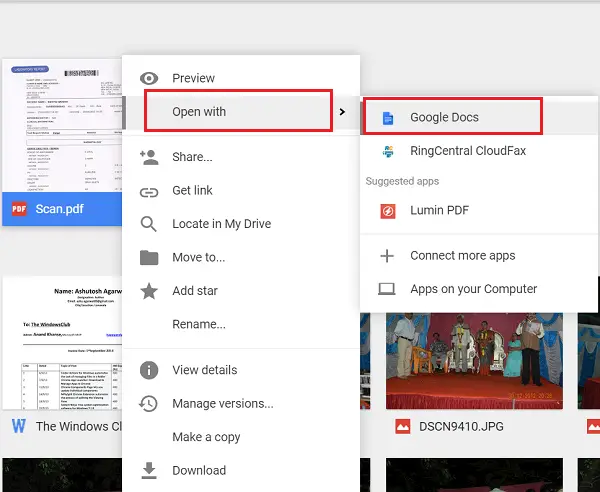Select Move to... menu entry
600x492 pixels.
pyautogui.click(x=241, y=257)
